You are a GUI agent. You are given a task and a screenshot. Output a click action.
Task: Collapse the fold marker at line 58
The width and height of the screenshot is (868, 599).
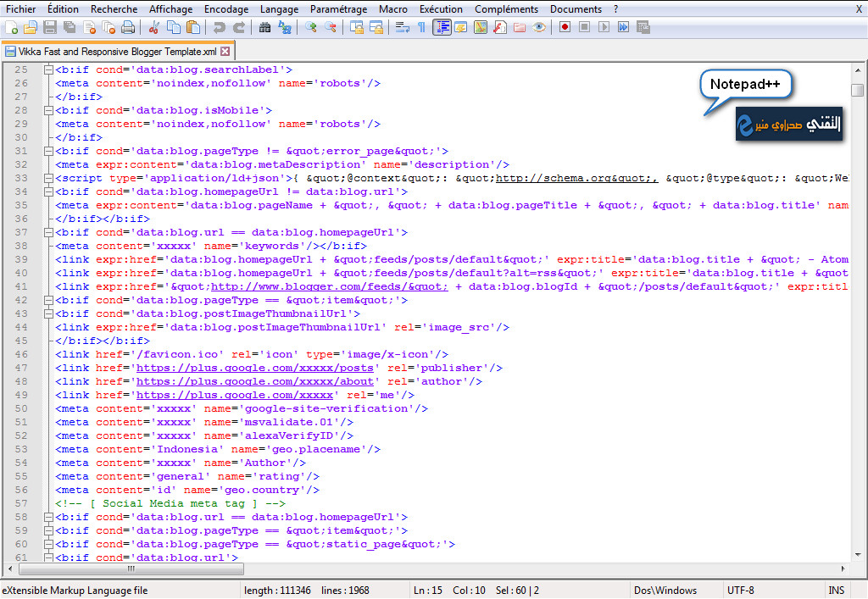47,517
